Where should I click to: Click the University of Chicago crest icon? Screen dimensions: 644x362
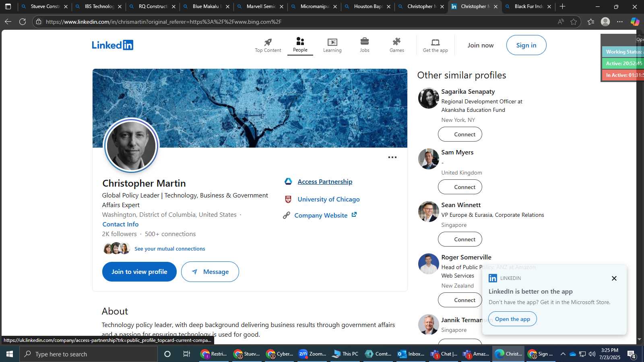pyautogui.click(x=288, y=199)
